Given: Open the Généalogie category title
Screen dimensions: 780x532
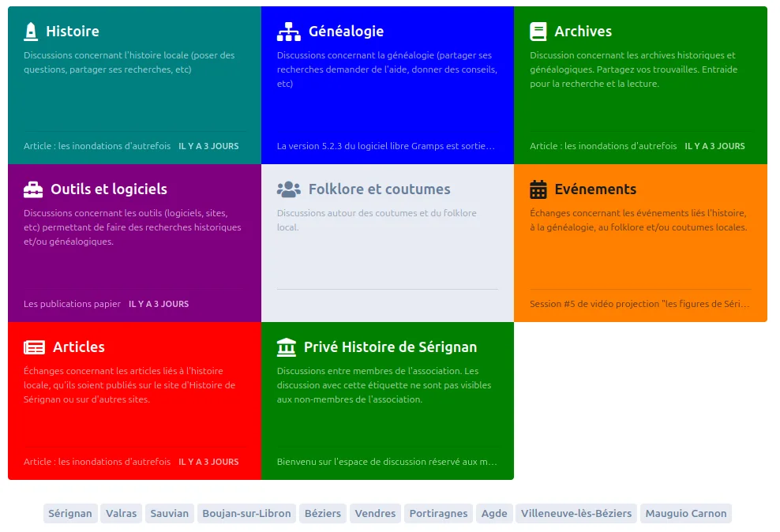Looking at the screenshot, I should click(x=346, y=32).
